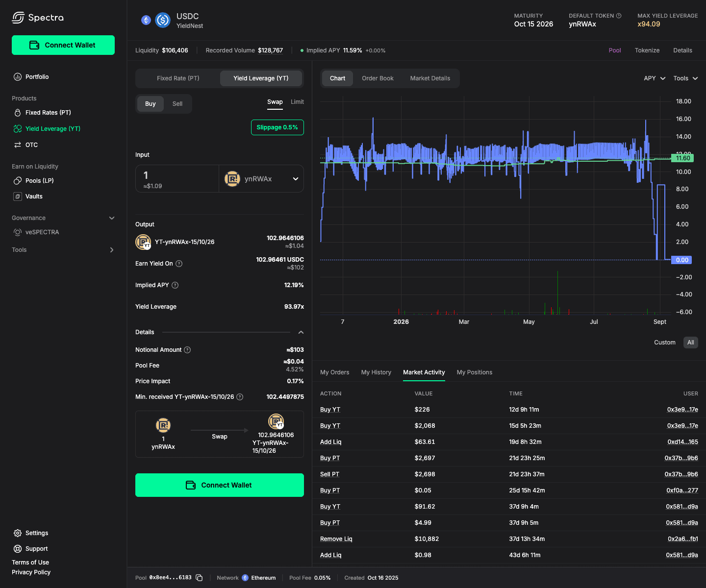The width and height of the screenshot is (706, 588).
Task: Switch to the Market Activity tab
Action: (x=424, y=372)
